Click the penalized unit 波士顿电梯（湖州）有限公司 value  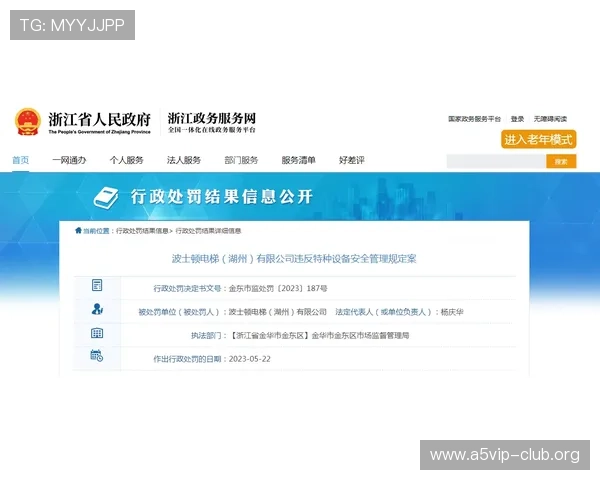point(277,312)
